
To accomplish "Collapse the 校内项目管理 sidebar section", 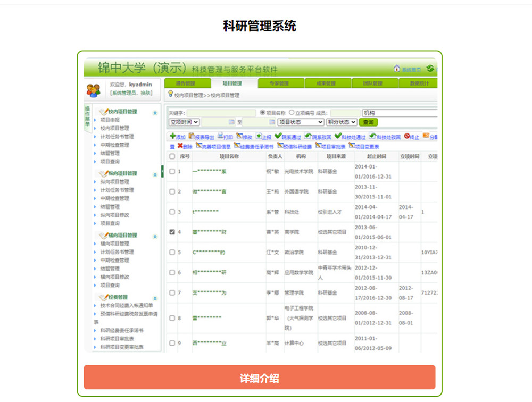I will tap(155, 112).
